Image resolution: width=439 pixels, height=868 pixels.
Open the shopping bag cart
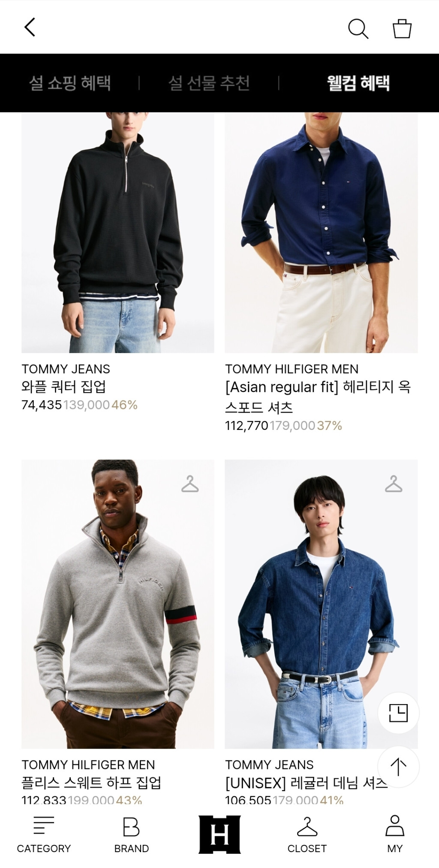(402, 28)
